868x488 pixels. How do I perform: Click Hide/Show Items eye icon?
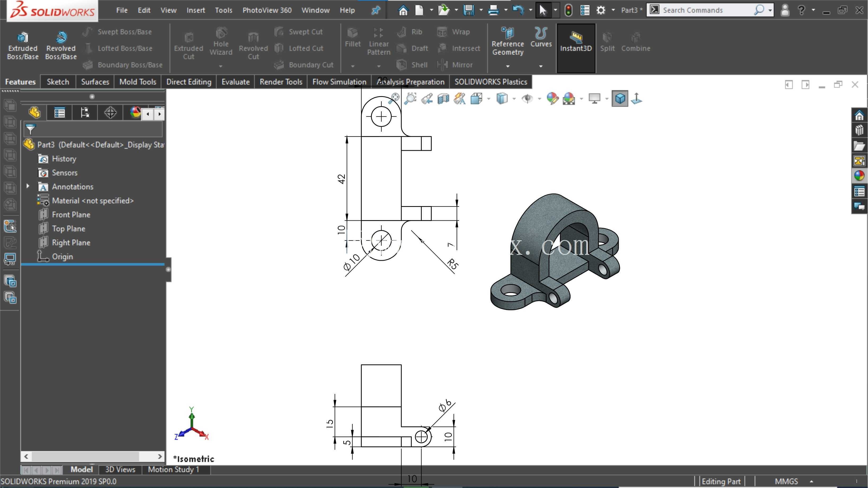pos(527,98)
